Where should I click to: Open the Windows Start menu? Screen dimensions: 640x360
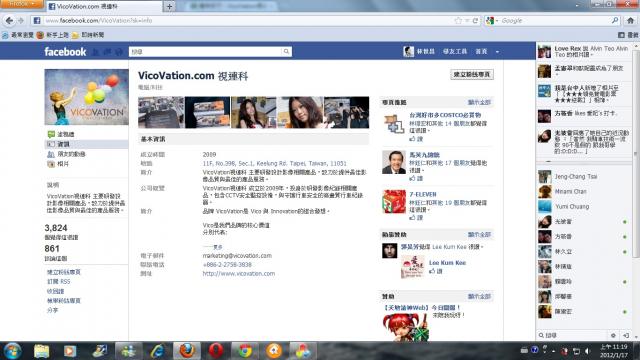click(x=13, y=351)
